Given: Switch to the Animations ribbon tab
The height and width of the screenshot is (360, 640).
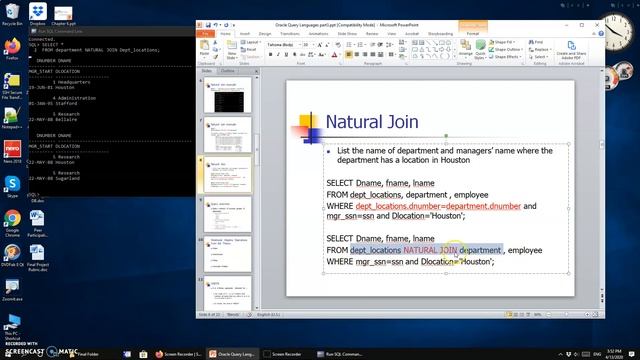Looking at the screenshot, I should (x=318, y=34).
